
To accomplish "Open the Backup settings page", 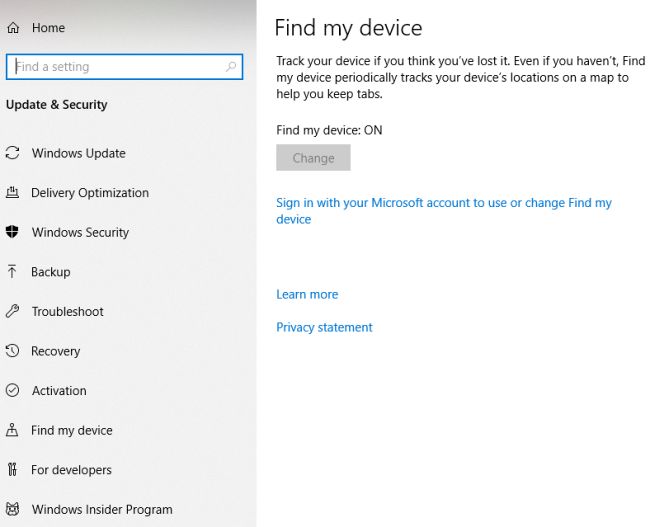I will [51, 272].
